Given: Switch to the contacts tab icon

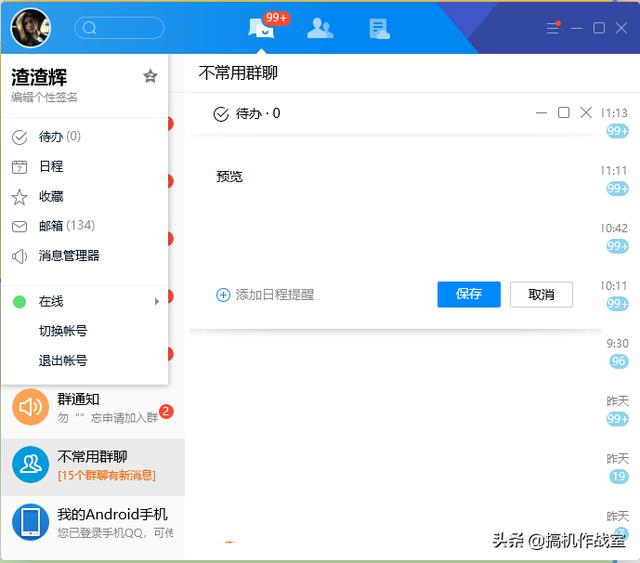Looking at the screenshot, I should click(320, 28).
